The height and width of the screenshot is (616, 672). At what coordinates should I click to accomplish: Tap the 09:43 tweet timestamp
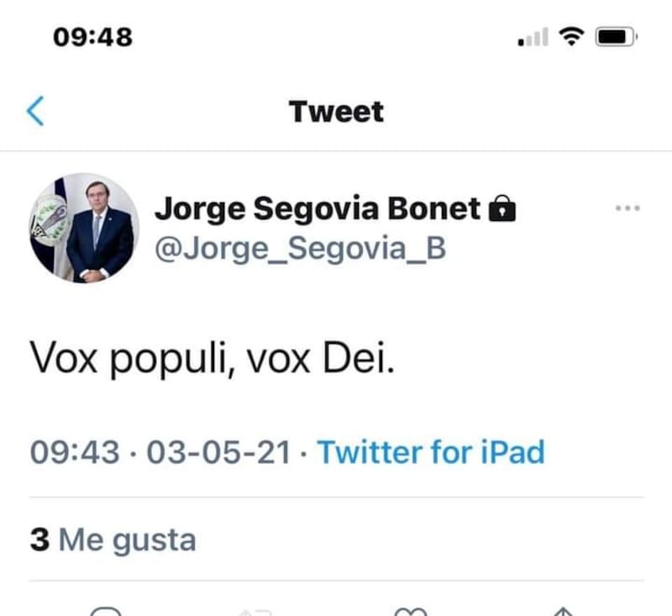pos(75,452)
